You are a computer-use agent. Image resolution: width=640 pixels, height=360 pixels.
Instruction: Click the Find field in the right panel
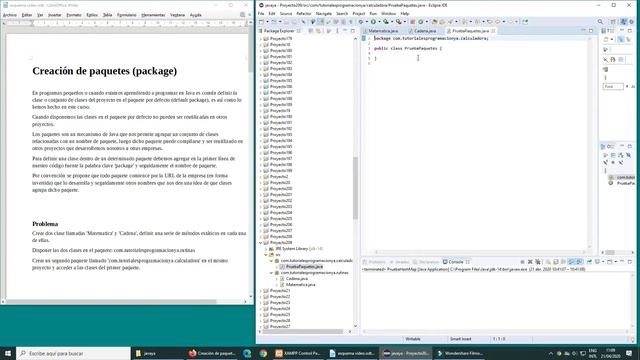point(613,87)
